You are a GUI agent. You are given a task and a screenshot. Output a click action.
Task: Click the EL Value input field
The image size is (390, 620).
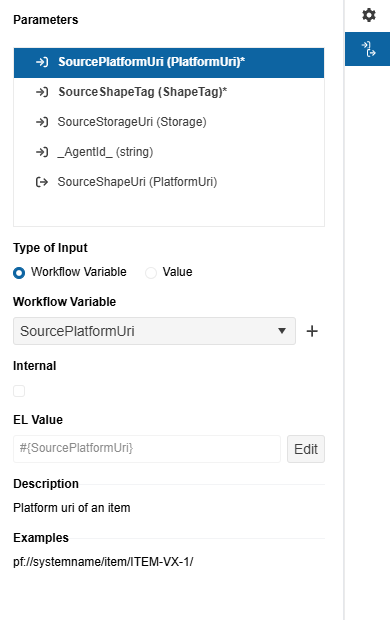coord(147,449)
